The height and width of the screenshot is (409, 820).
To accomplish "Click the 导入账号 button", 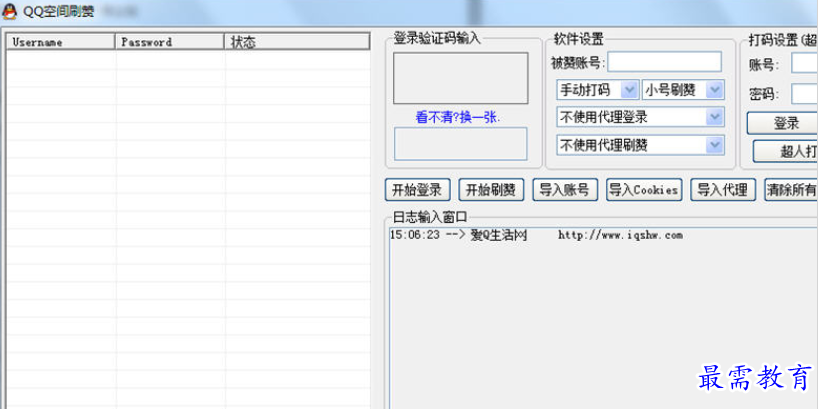I will point(565,190).
